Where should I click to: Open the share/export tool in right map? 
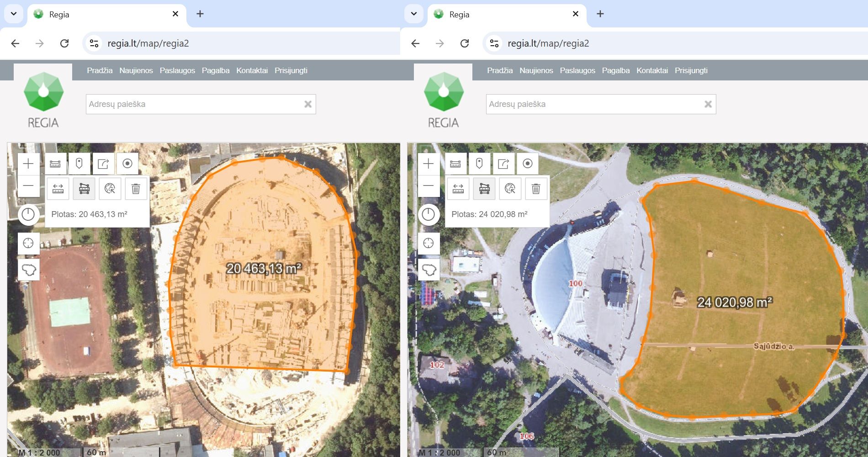tap(503, 164)
